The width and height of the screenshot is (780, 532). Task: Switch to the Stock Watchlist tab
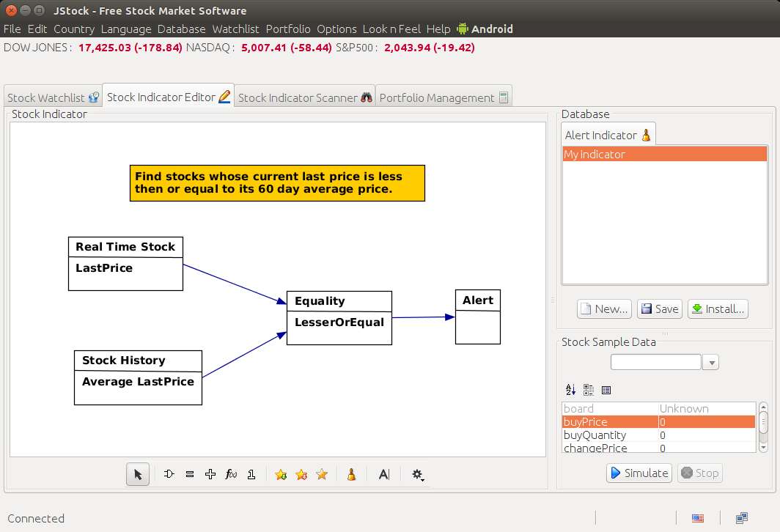(53, 97)
